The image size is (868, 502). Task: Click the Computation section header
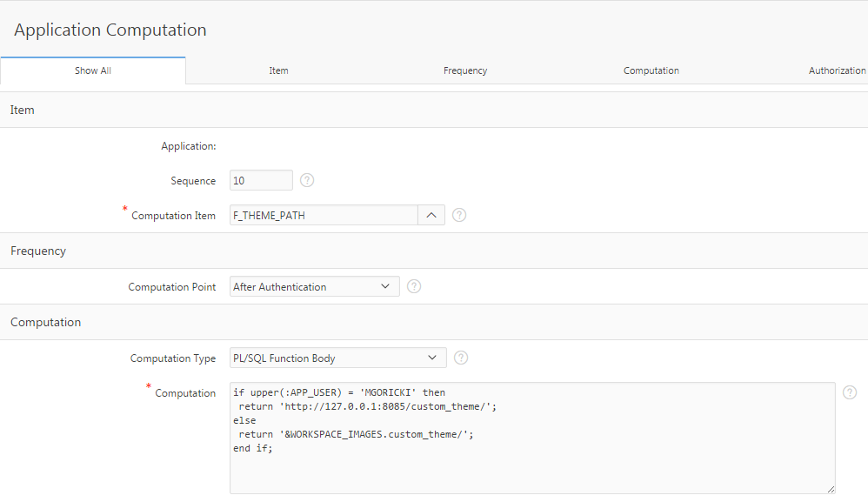(45, 322)
